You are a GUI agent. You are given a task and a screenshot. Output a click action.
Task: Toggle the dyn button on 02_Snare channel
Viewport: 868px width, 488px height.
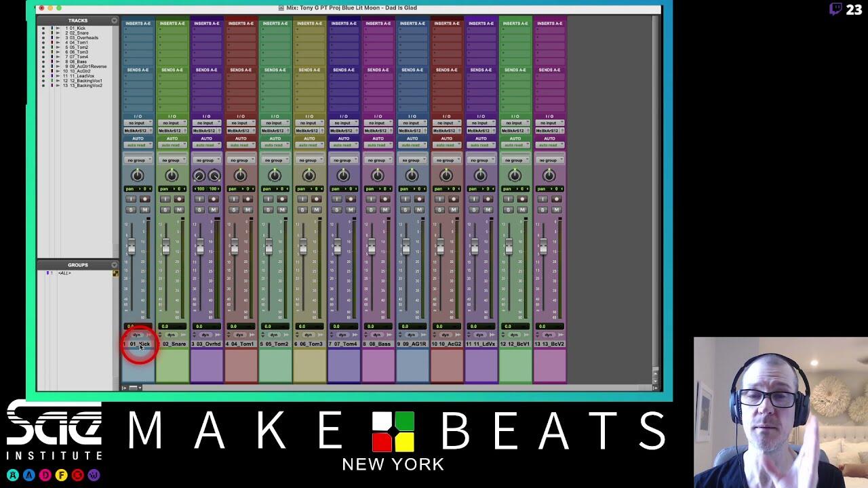click(x=171, y=335)
